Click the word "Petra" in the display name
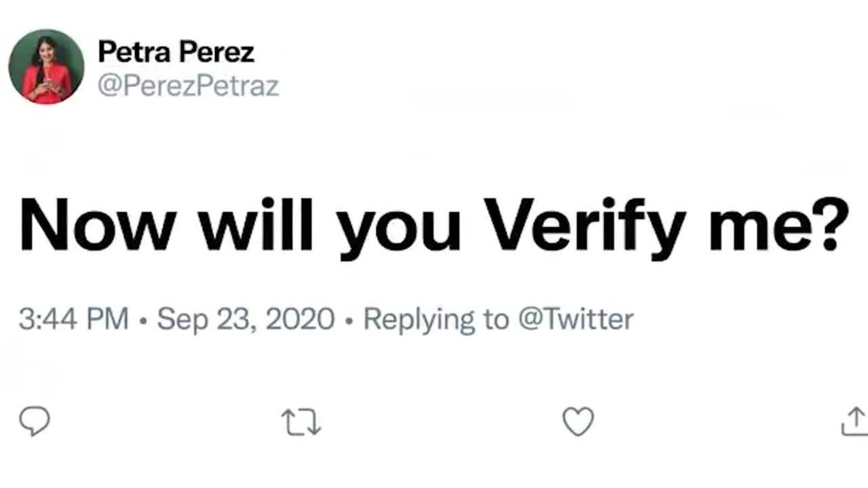This screenshot has width=868, height=488. pyautogui.click(x=134, y=52)
